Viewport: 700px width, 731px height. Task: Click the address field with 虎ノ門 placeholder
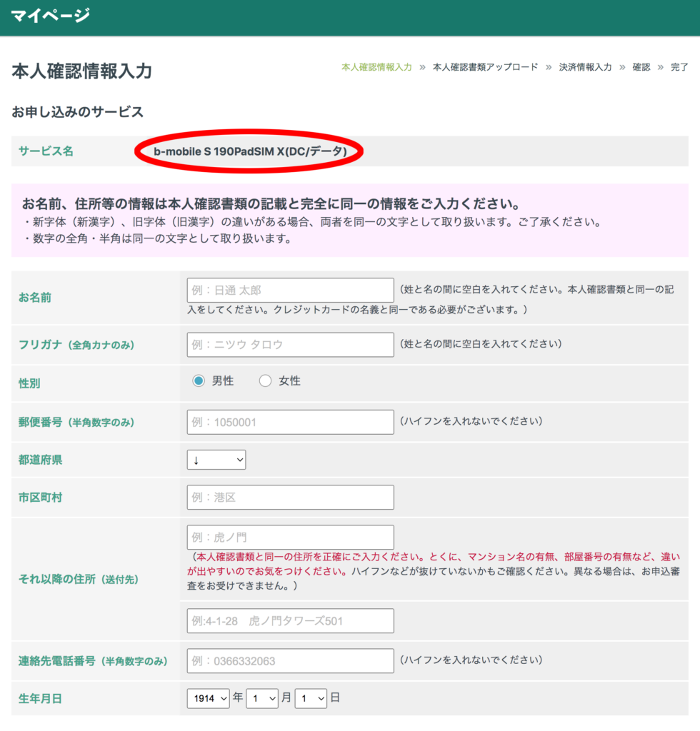[x=290, y=538]
